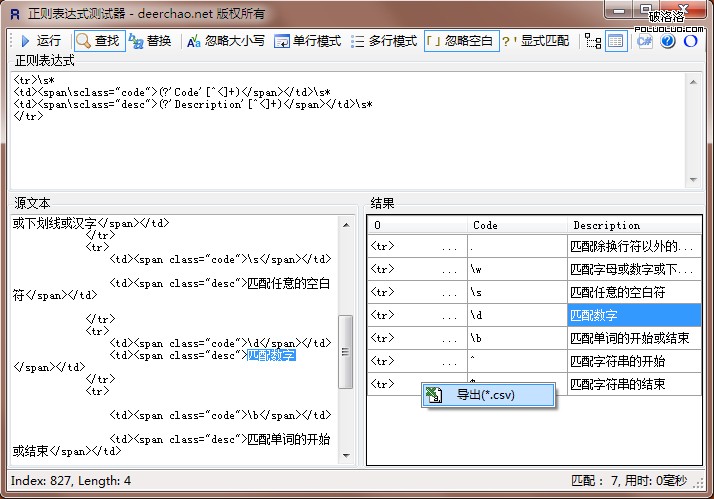Switch to tree view results icon
This screenshot has width=714, height=499.
pos(592,41)
